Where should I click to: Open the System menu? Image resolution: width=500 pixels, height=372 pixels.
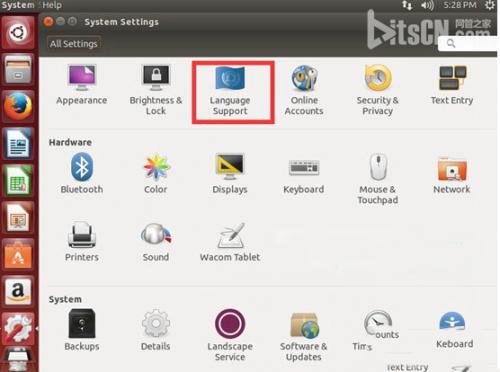pos(18,5)
